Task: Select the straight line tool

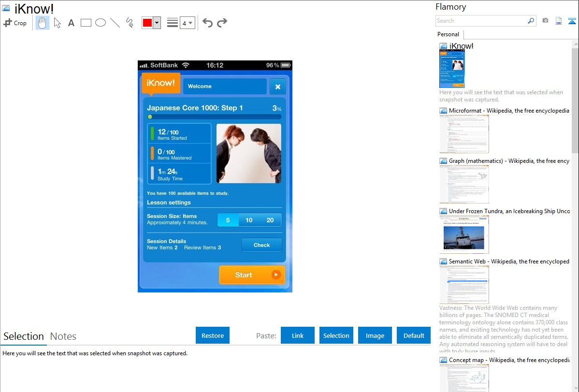Action: click(x=115, y=23)
